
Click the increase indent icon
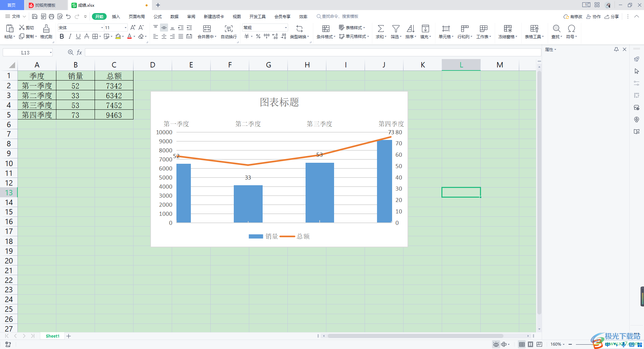[189, 28]
